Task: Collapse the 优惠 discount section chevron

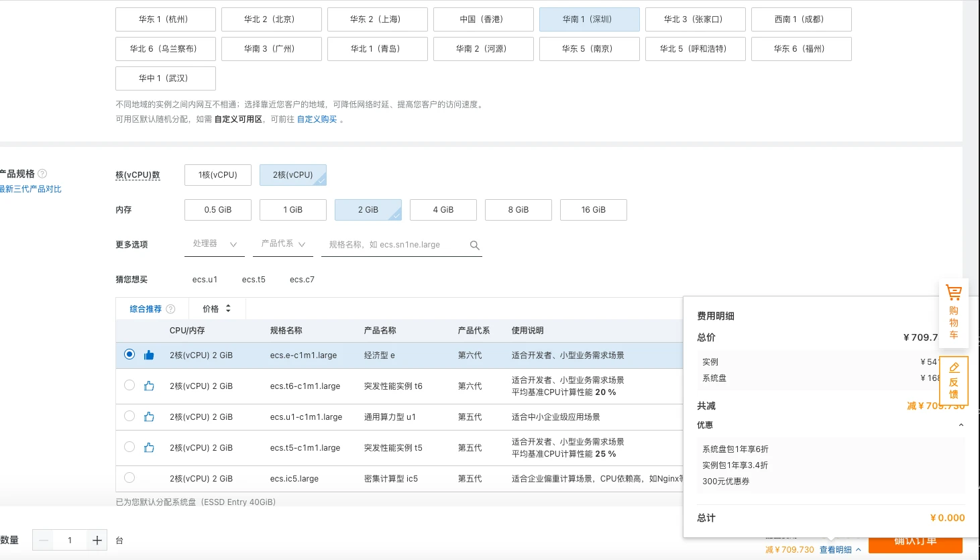Action: [x=961, y=425]
